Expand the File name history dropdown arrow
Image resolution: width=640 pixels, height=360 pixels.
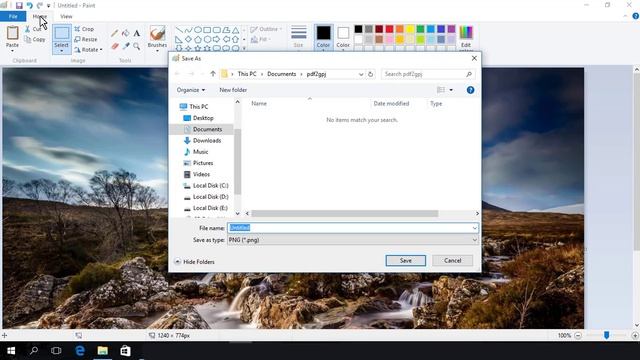pos(474,228)
